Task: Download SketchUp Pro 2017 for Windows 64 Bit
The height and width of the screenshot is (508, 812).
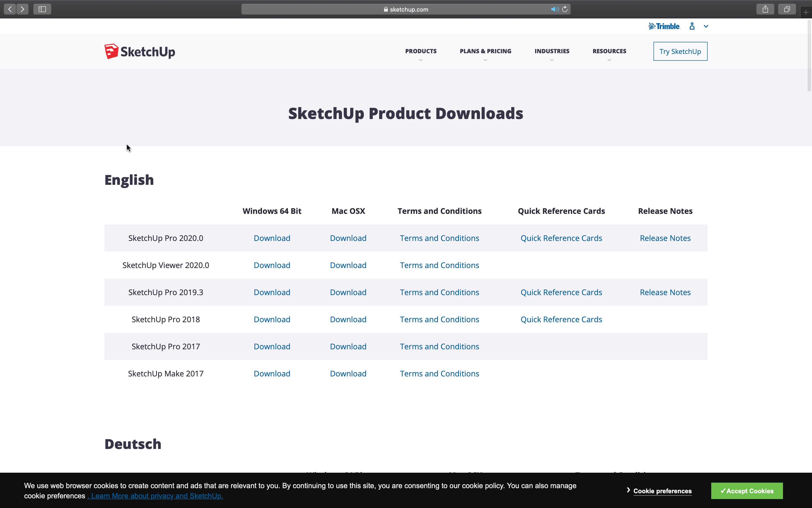Action: [x=272, y=347]
